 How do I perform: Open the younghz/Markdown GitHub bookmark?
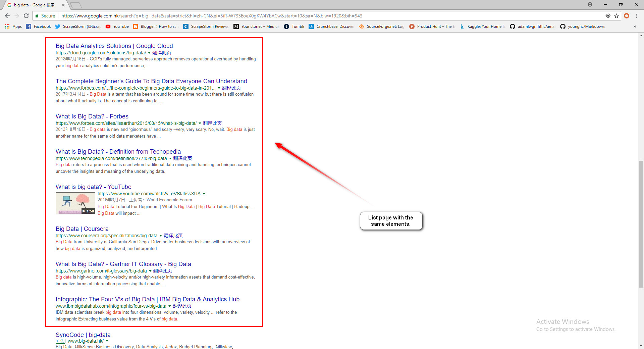point(583,27)
